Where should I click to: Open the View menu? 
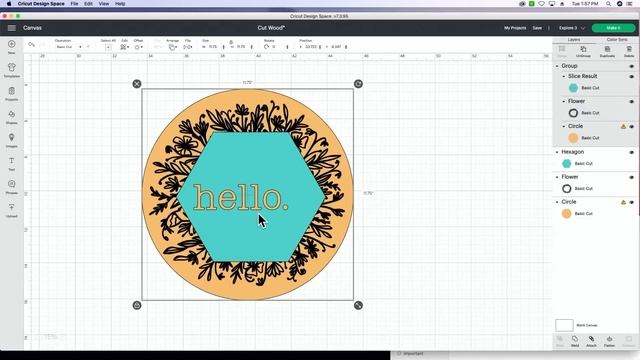(x=104, y=4)
